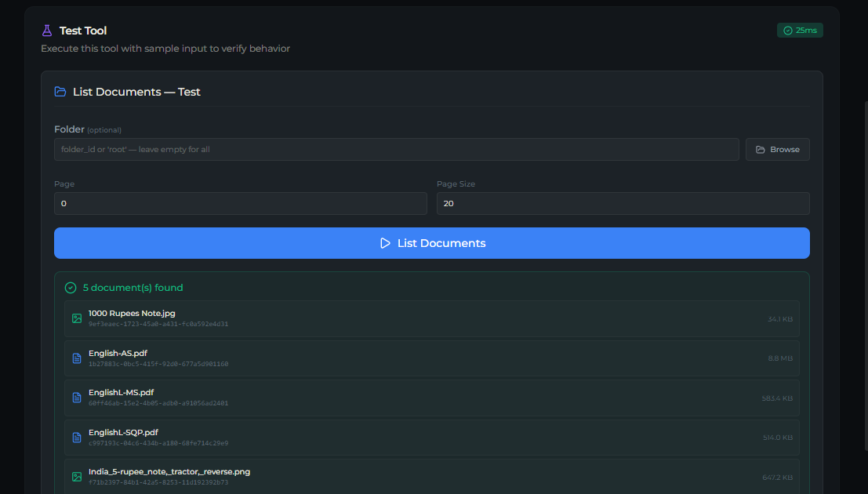868x494 pixels.
Task: Click the flask icon beside Test Tool
Action: (47, 31)
